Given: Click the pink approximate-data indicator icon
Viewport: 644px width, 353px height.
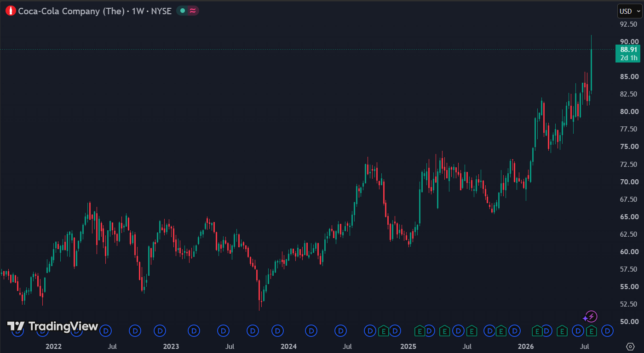Looking at the screenshot, I should (192, 11).
